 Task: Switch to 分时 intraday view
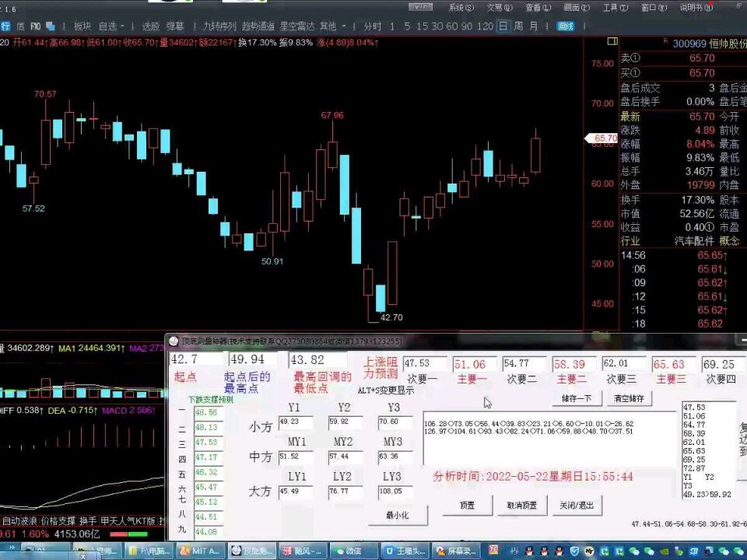[372, 25]
